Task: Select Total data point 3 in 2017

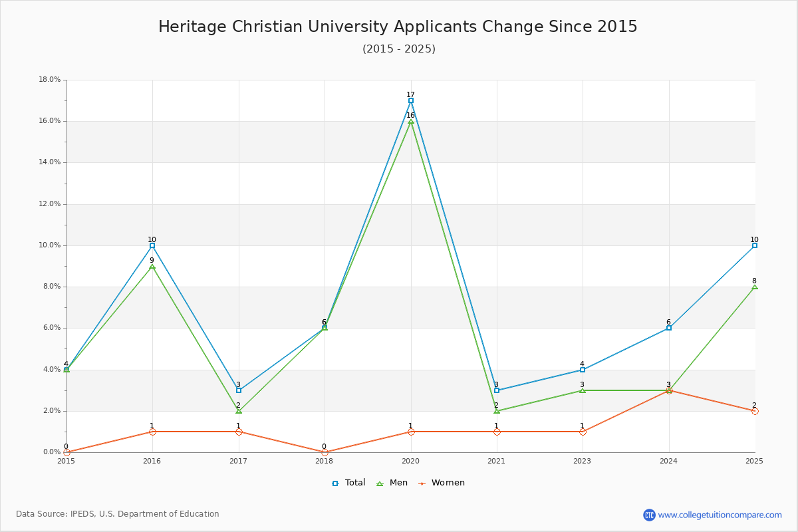Action: (239, 390)
